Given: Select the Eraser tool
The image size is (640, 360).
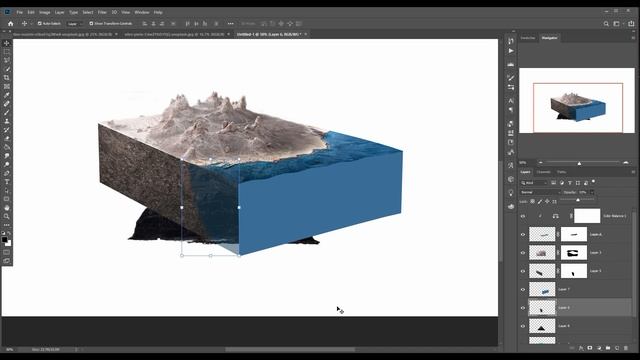Looking at the screenshot, I should pyautogui.click(x=7, y=138).
